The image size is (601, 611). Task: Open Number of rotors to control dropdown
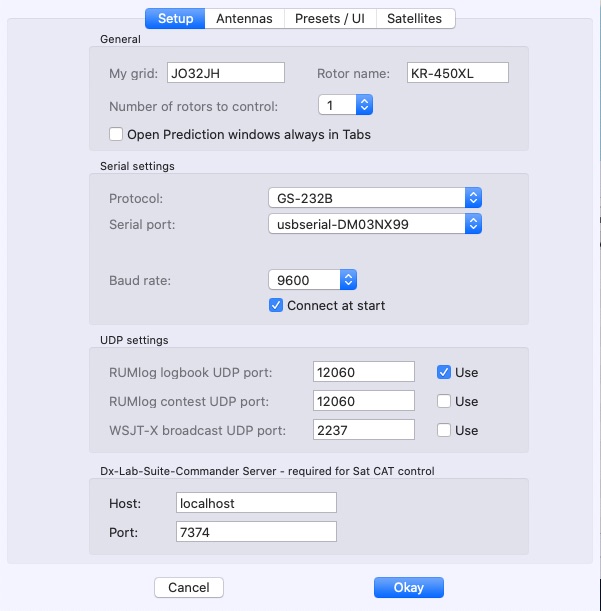(345, 105)
